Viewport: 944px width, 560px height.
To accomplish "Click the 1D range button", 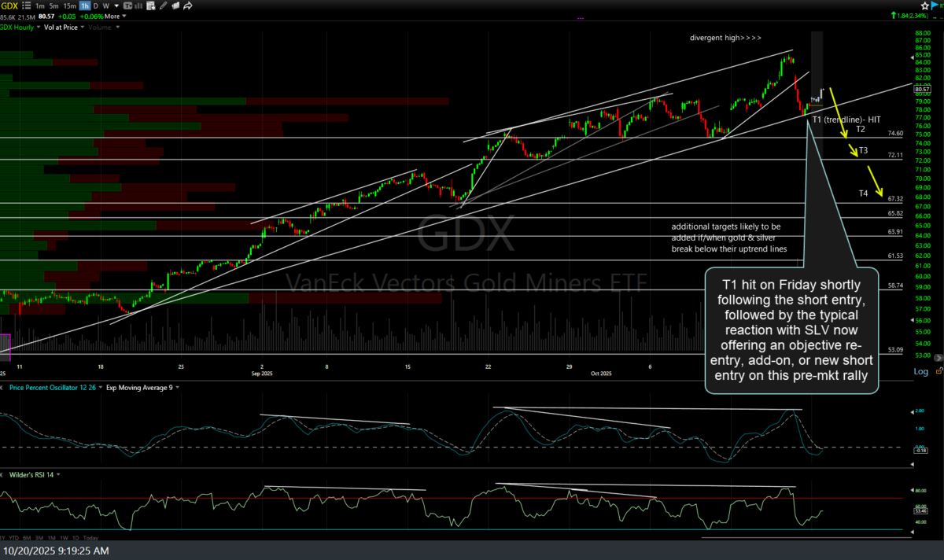I will tap(76, 538).
